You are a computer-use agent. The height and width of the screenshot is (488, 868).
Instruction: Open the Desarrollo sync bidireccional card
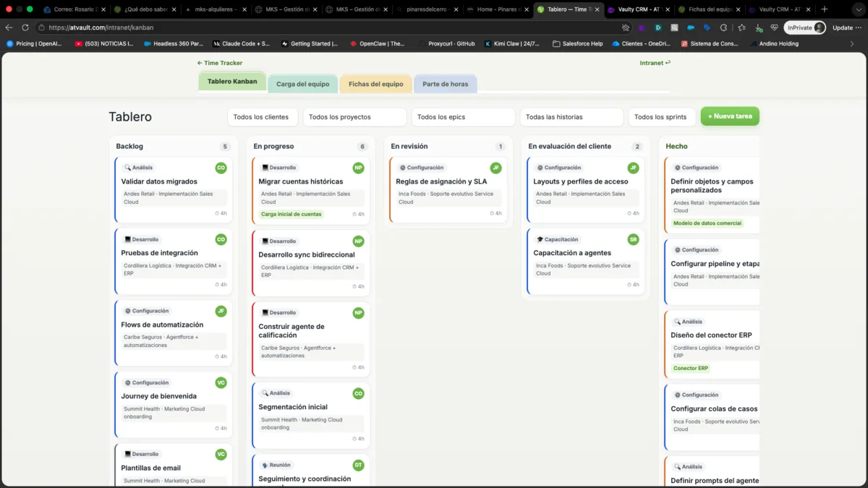[x=311, y=263]
